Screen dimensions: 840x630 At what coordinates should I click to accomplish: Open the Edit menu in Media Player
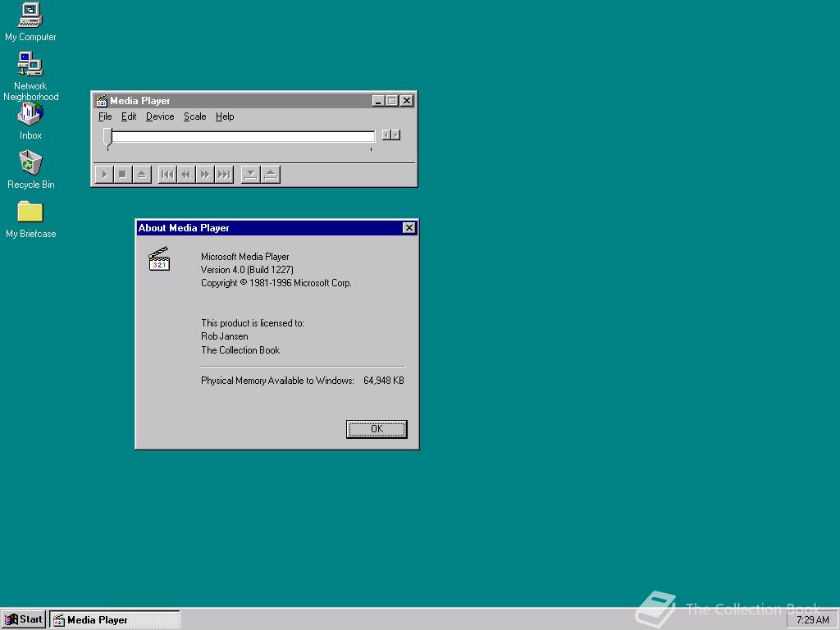point(129,116)
